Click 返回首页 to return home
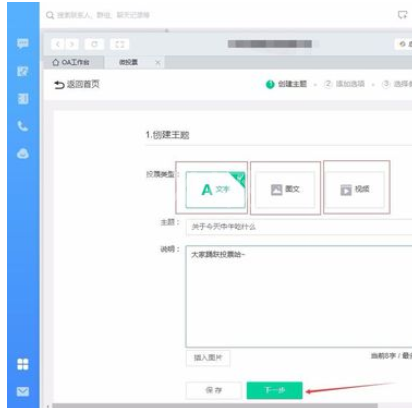 click(77, 84)
